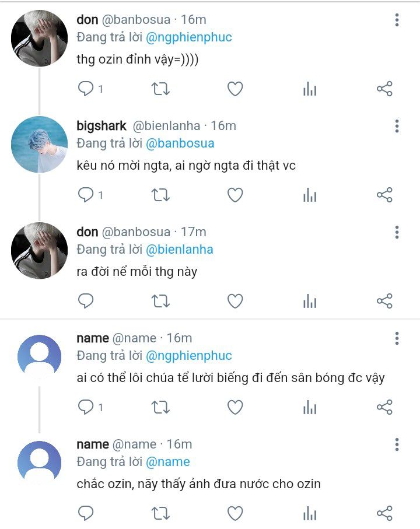Screen dimensions: 420x529
Task: Retweet don's "thg ozin đỉnh vậy" tweet
Action: coord(160,89)
